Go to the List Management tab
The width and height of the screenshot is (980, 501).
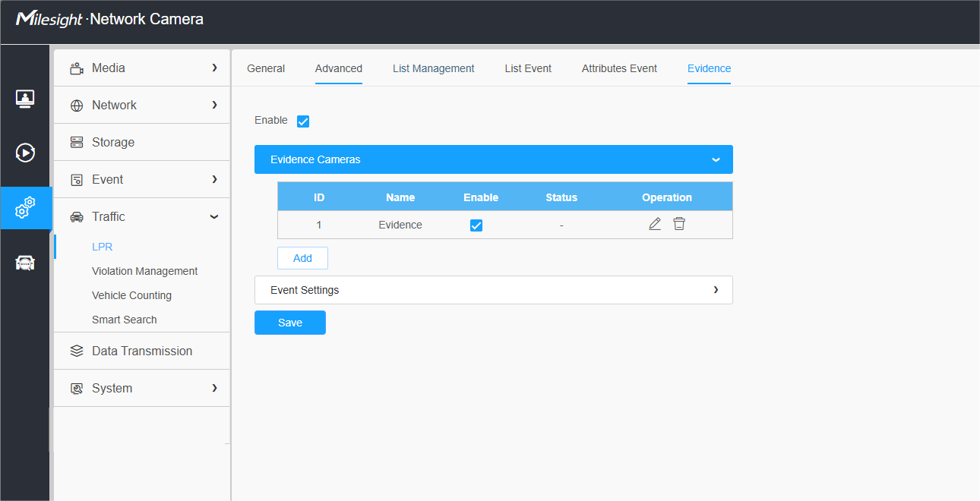[434, 68]
